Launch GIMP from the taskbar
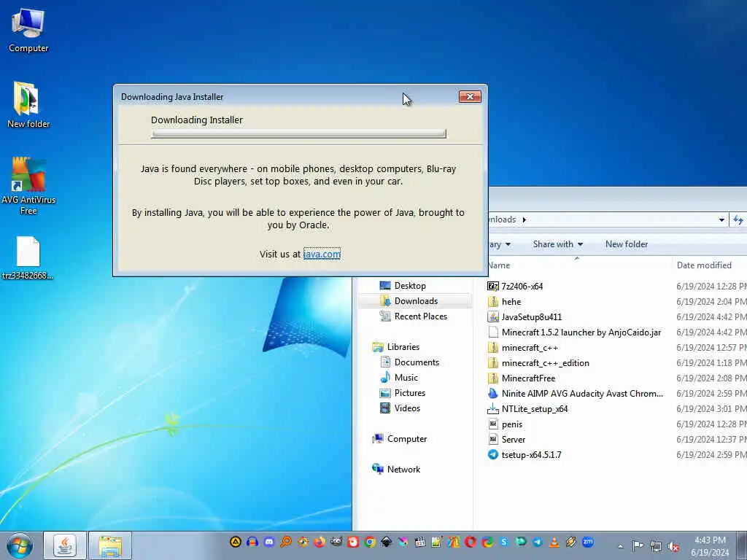Screen dimensions: 747x560 click(336, 542)
